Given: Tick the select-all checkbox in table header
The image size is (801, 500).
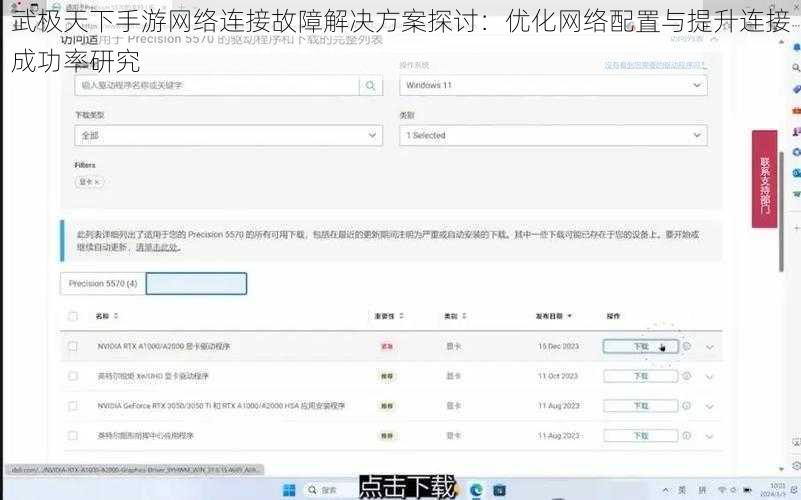Looking at the screenshot, I should [73, 316].
